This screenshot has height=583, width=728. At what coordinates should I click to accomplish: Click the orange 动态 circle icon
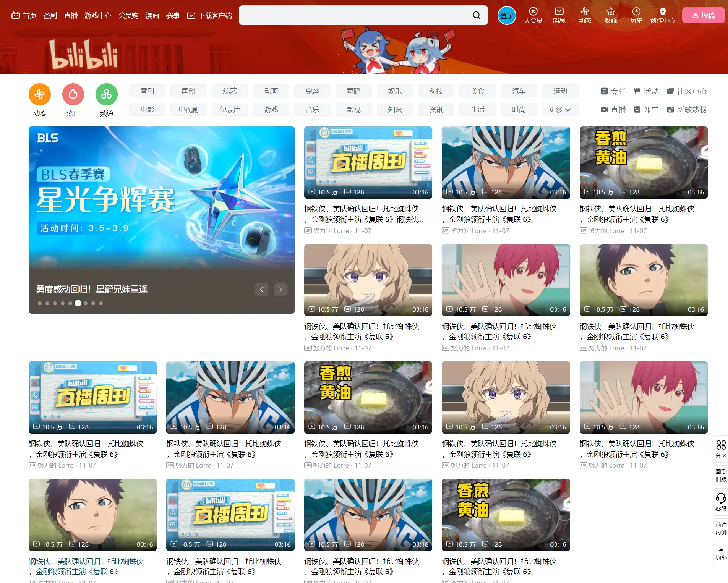point(40,94)
